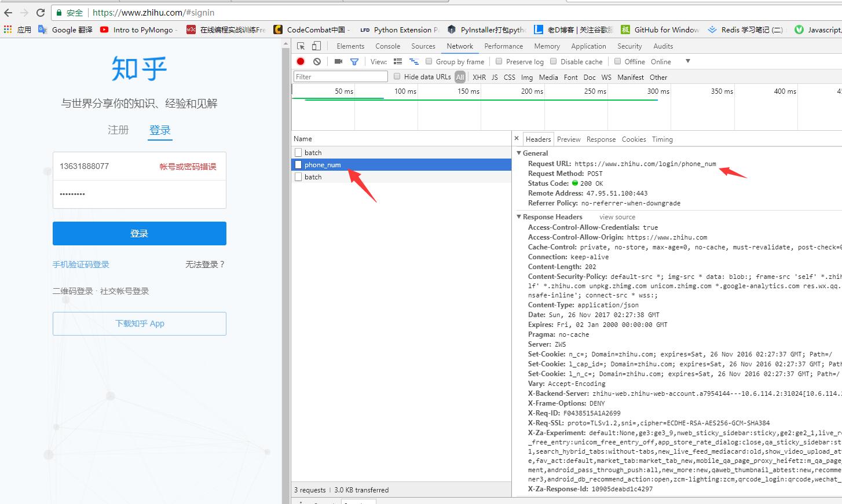Viewport: 842px width, 504px height.
Task: Stop recording network log with red button
Action: click(x=301, y=61)
